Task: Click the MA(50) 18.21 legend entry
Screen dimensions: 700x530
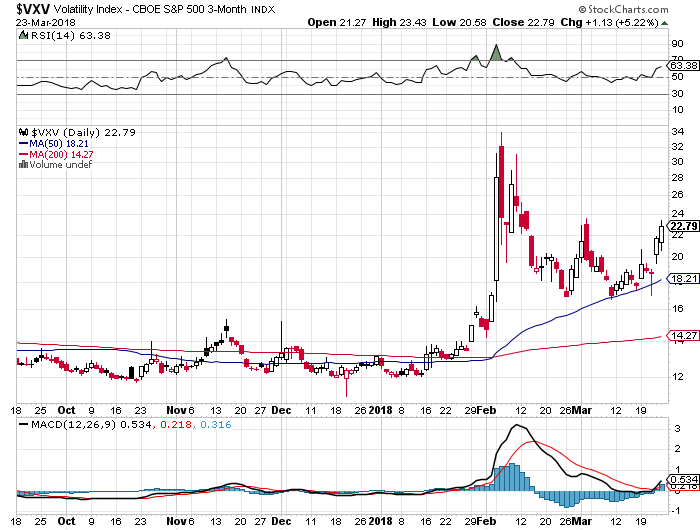Action: click(x=54, y=144)
